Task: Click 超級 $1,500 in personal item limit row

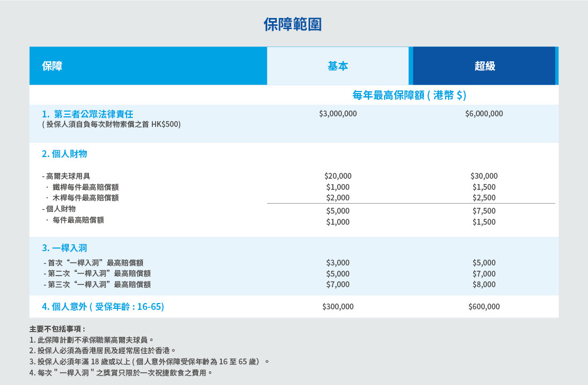Action: (484, 222)
